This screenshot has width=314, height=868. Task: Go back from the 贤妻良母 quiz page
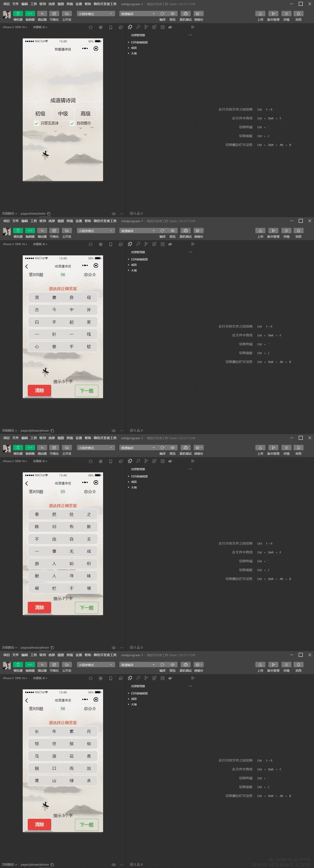[x=27, y=266]
